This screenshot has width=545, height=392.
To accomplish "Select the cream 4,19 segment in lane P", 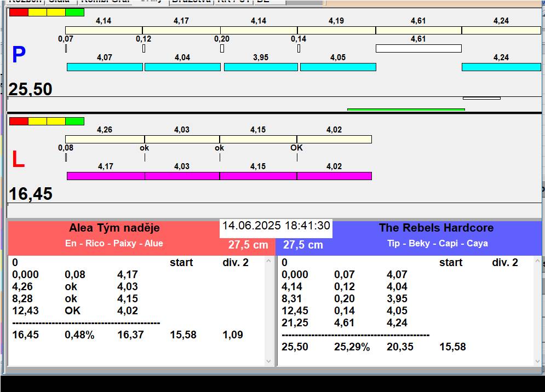I will (x=336, y=30).
